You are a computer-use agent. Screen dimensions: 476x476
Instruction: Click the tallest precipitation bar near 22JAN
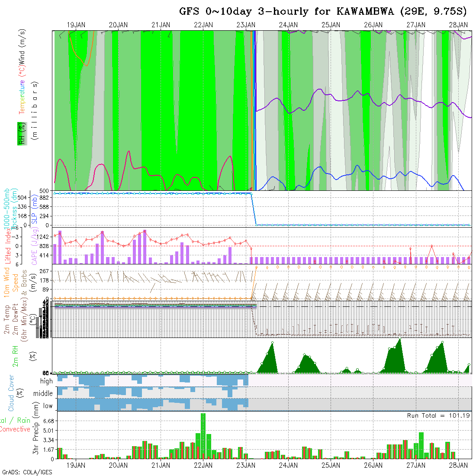(203, 435)
